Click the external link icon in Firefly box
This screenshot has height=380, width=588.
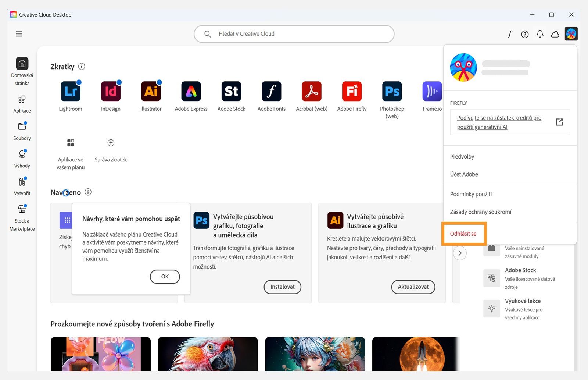click(559, 122)
